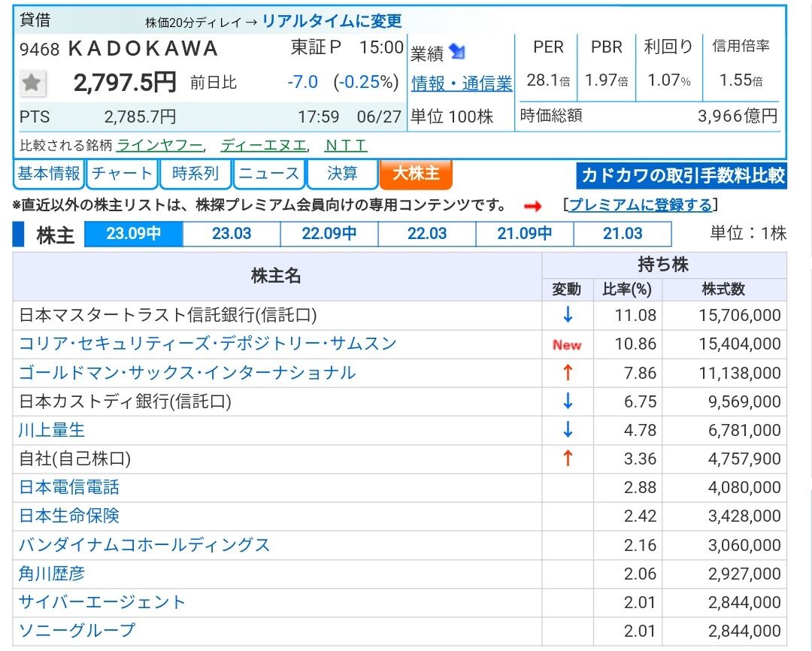This screenshot has height=651, width=812.
Task: Click the New badge in コリア·セキュリティーズ row
Action: click(567, 344)
